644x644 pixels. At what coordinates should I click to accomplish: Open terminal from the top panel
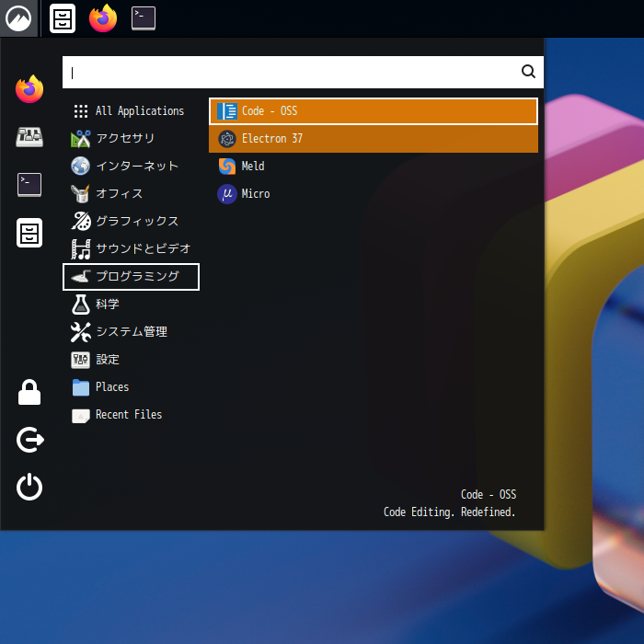click(x=144, y=18)
